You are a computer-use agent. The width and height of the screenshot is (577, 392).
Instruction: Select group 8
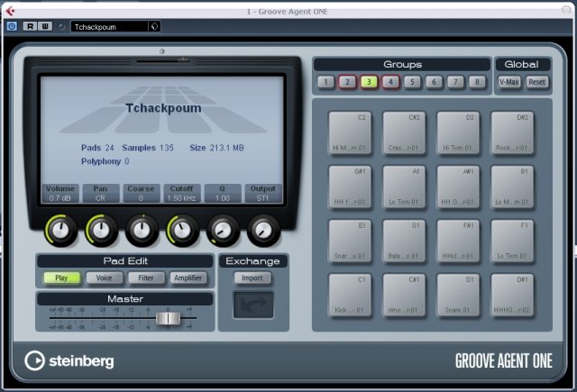click(477, 82)
